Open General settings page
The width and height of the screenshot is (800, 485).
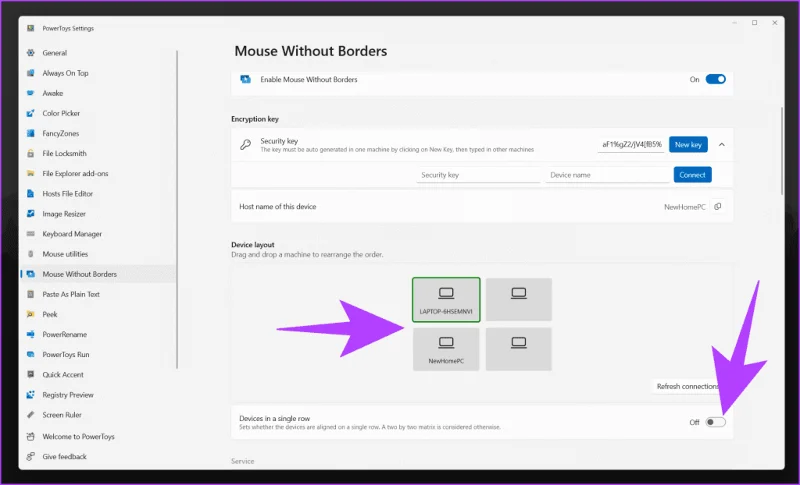pos(55,53)
